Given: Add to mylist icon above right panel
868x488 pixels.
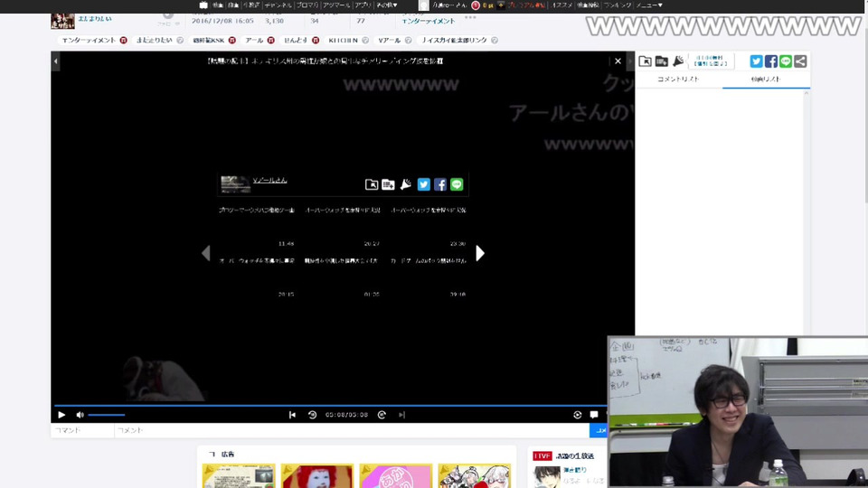Looking at the screenshot, I should (x=645, y=61).
